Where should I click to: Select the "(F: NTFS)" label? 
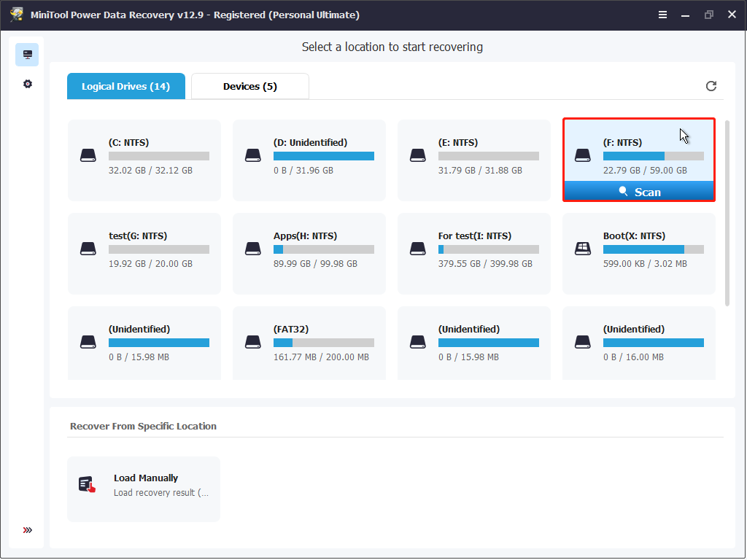pyautogui.click(x=622, y=142)
